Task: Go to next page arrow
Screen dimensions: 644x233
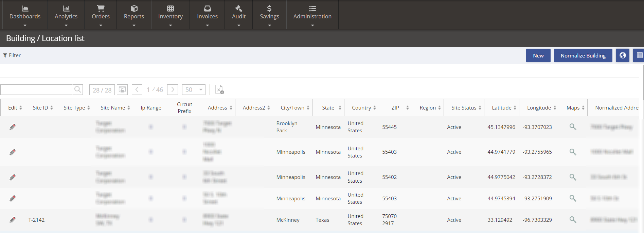Action: [x=173, y=89]
